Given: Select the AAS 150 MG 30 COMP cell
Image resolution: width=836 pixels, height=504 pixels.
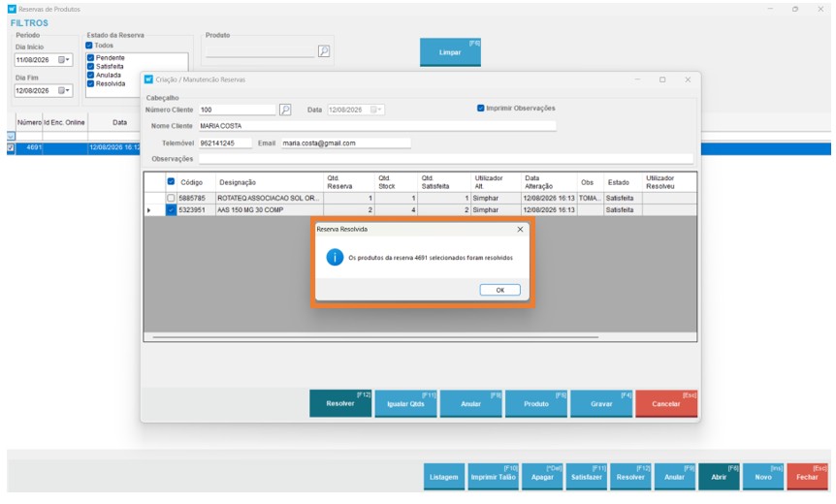Looking at the screenshot, I should pos(270,210).
